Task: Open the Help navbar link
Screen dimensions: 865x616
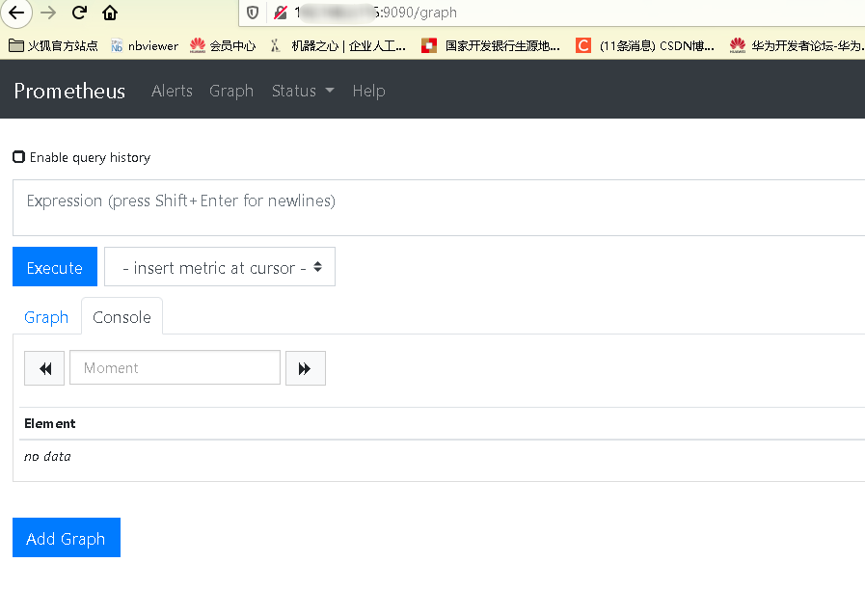Action: tap(368, 91)
